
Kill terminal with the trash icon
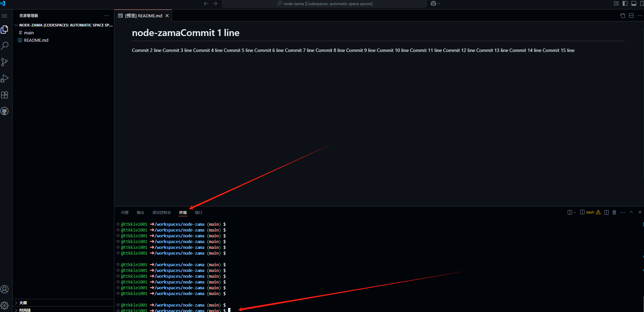pos(614,213)
